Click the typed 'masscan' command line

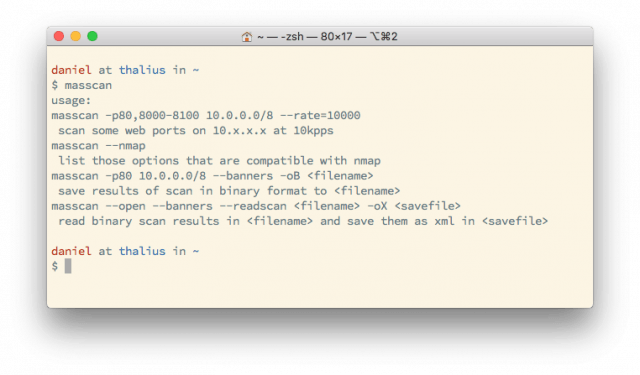tap(82, 85)
